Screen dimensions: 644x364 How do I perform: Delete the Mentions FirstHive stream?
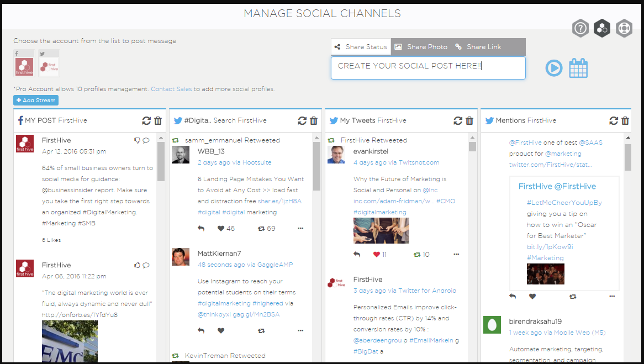(625, 120)
